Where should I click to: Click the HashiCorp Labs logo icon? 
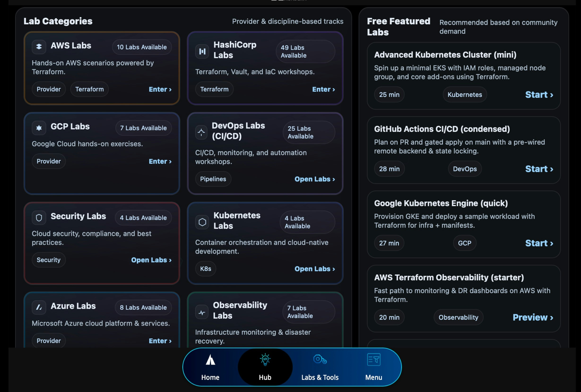click(202, 51)
